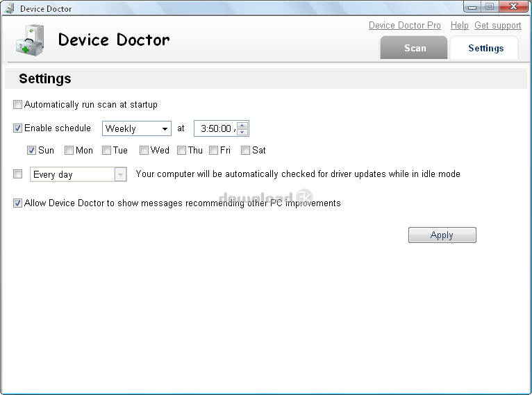
Task: Open the Every day idle check dropdown
Action: pos(78,174)
